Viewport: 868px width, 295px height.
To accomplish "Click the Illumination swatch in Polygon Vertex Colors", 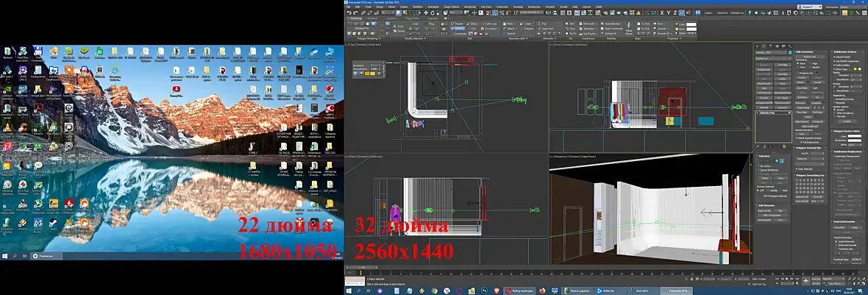I will (x=854, y=141).
